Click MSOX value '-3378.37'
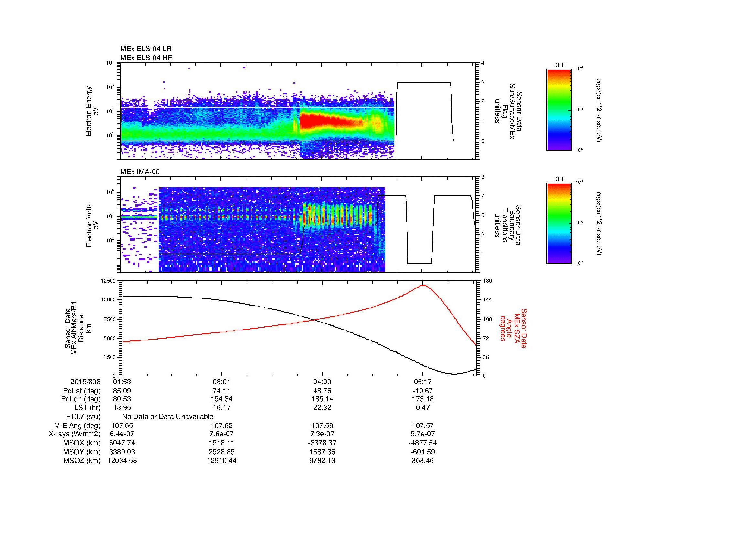Image resolution: width=756 pixels, height=534 pixels. click(x=322, y=443)
